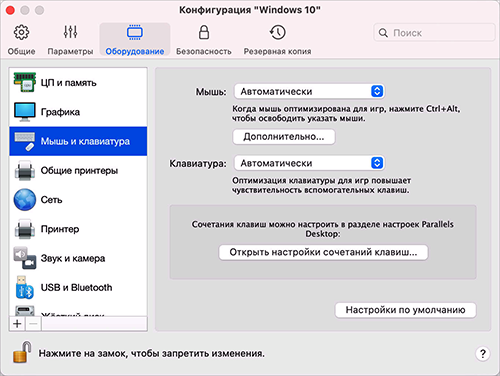The height and width of the screenshot is (376, 500).
Task: Click the Принтер printer icon
Action: [x=25, y=229]
